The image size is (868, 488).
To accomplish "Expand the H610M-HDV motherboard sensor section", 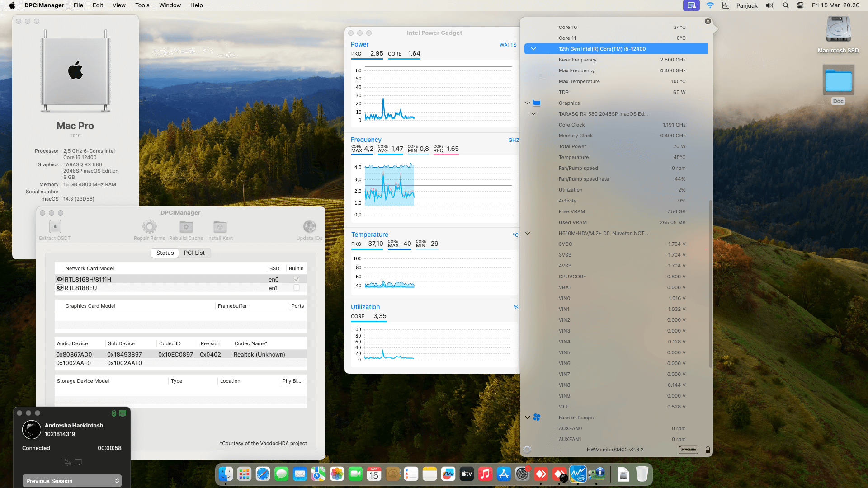I will pyautogui.click(x=528, y=233).
